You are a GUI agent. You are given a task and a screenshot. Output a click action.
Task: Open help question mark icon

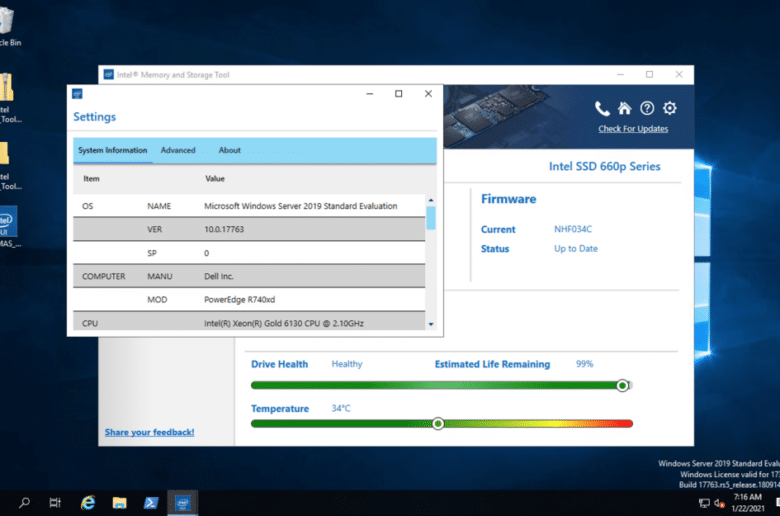click(x=647, y=108)
